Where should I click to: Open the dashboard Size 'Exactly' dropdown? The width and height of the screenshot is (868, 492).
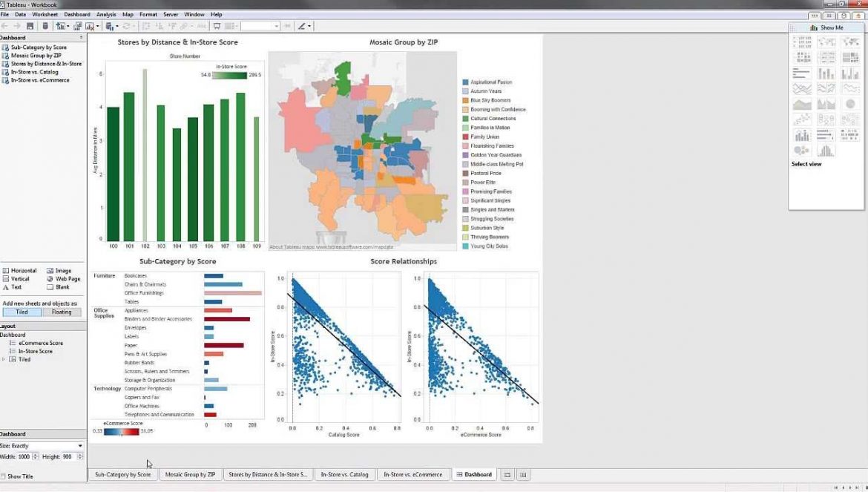tap(80, 445)
